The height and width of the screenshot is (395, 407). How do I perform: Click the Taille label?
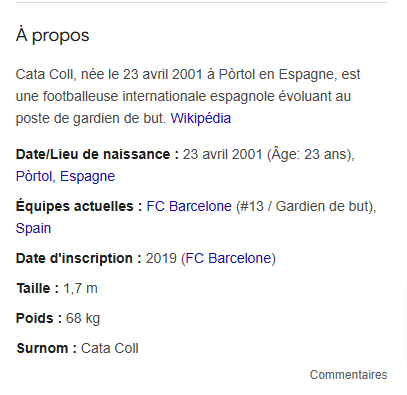pyautogui.click(x=38, y=288)
